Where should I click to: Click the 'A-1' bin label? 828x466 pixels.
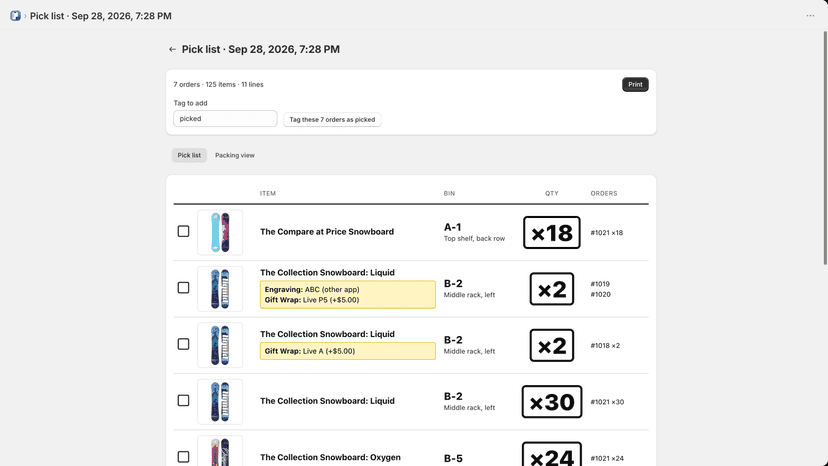pos(453,227)
